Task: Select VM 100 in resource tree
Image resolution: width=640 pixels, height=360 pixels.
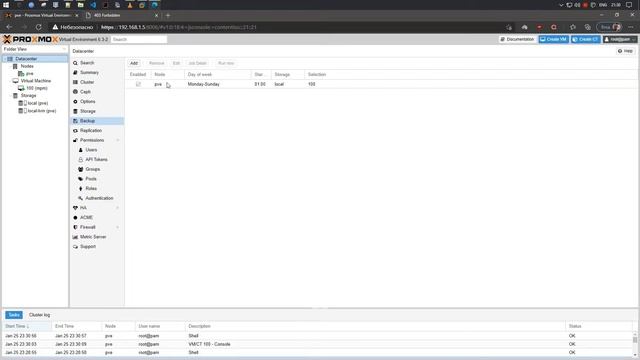Action: tap(37, 88)
